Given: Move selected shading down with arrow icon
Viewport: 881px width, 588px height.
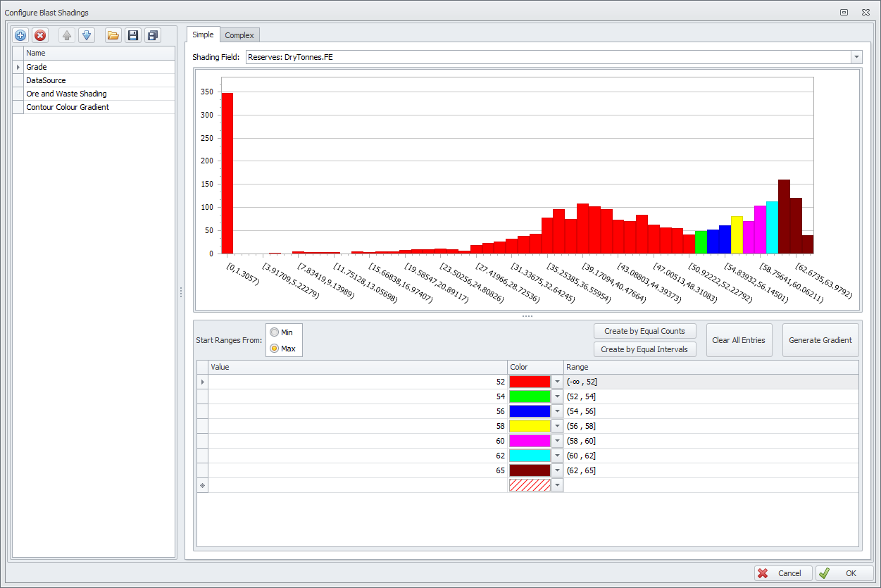Looking at the screenshot, I should coord(86,35).
